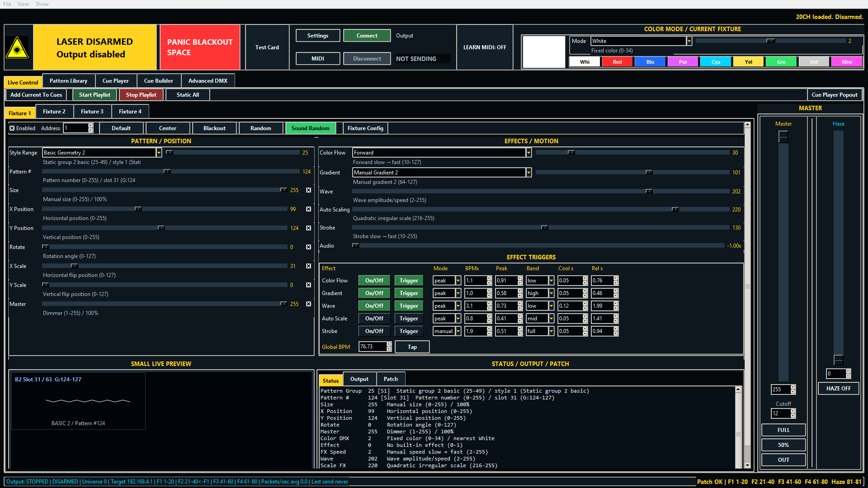This screenshot has height=488, width=868.
Task: Open the Fixture Config button
Action: pos(365,128)
